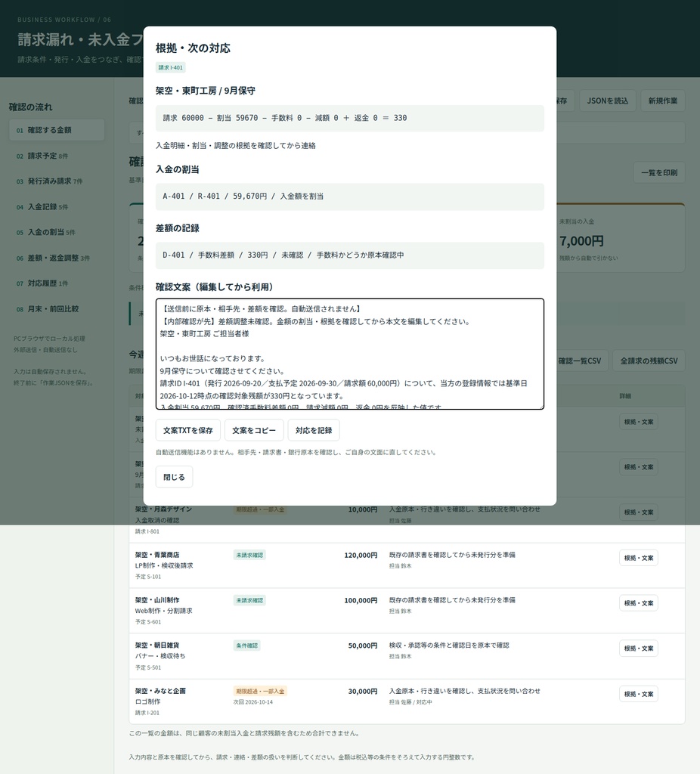700x774 pixels.
Task: Edit the 確認文案 text area
Action: click(349, 354)
